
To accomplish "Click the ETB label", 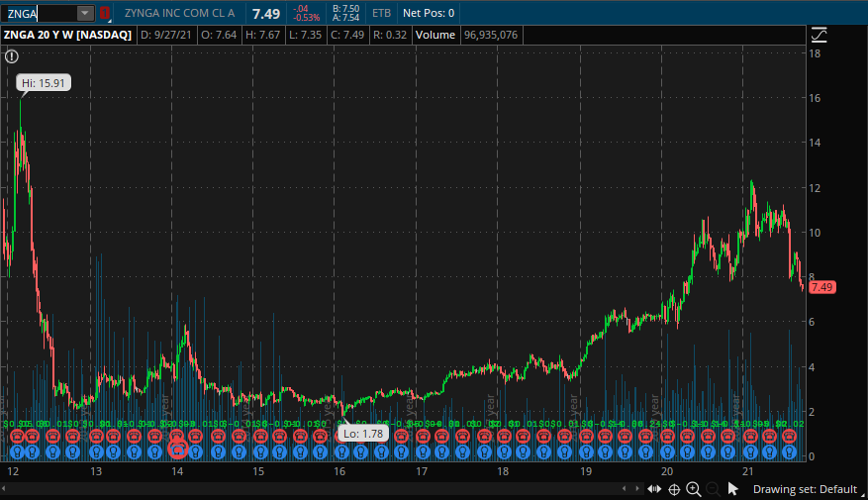I will coord(381,13).
